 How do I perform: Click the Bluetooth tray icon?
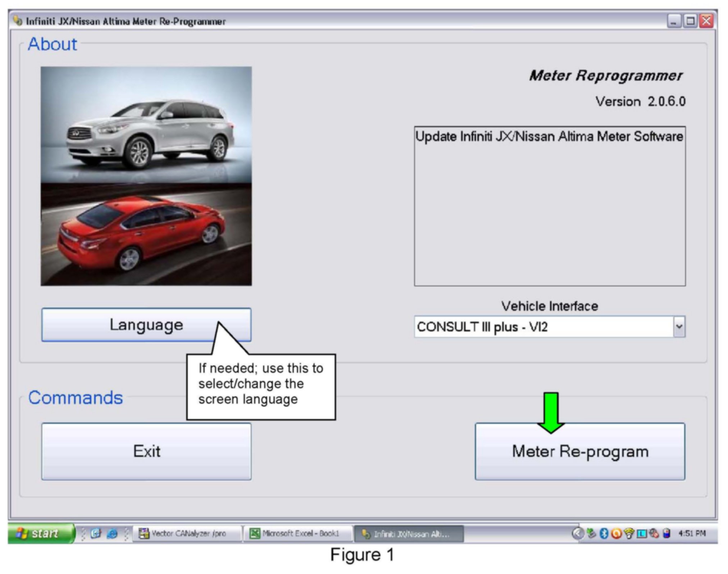click(x=604, y=533)
